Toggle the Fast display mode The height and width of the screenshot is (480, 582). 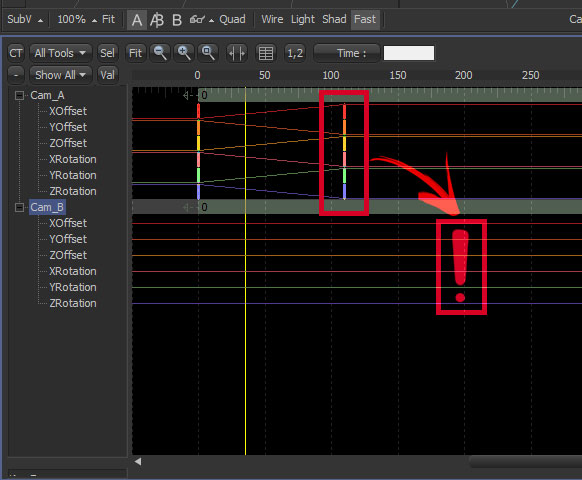point(365,19)
